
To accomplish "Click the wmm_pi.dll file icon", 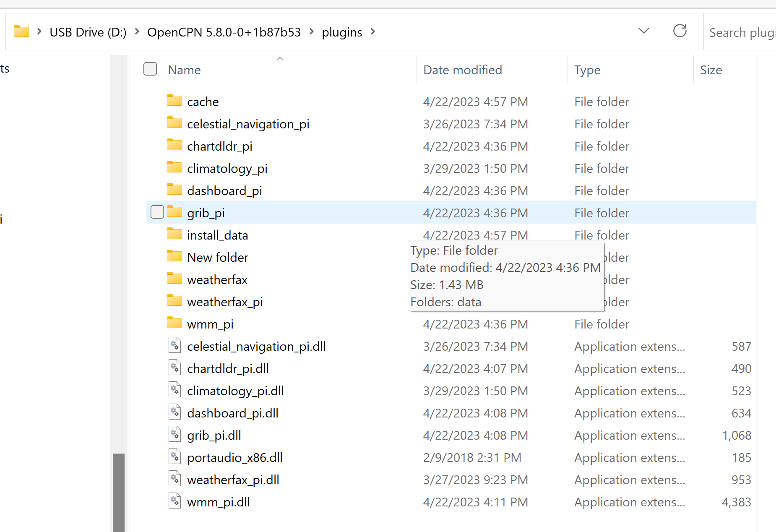I will point(174,501).
